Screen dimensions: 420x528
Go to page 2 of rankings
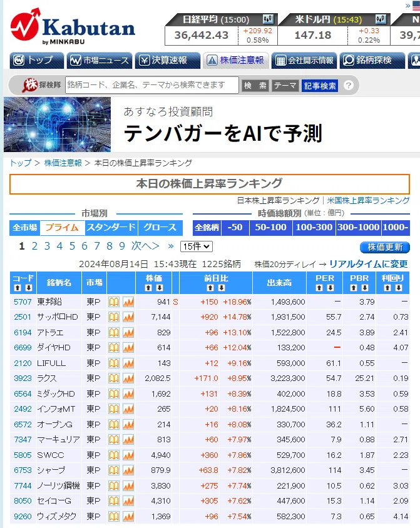[x=34, y=246]
